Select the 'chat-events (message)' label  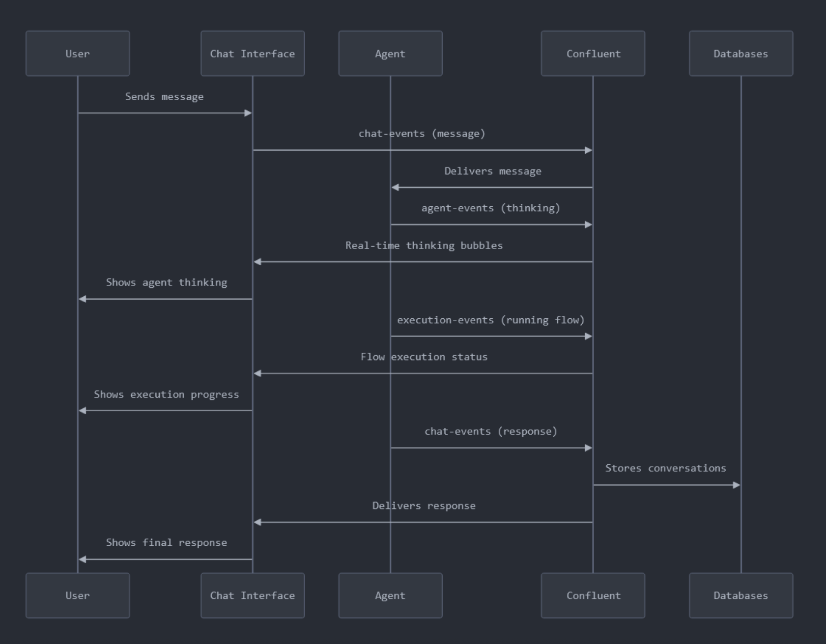pyautogui.click(x=422, y=134)
